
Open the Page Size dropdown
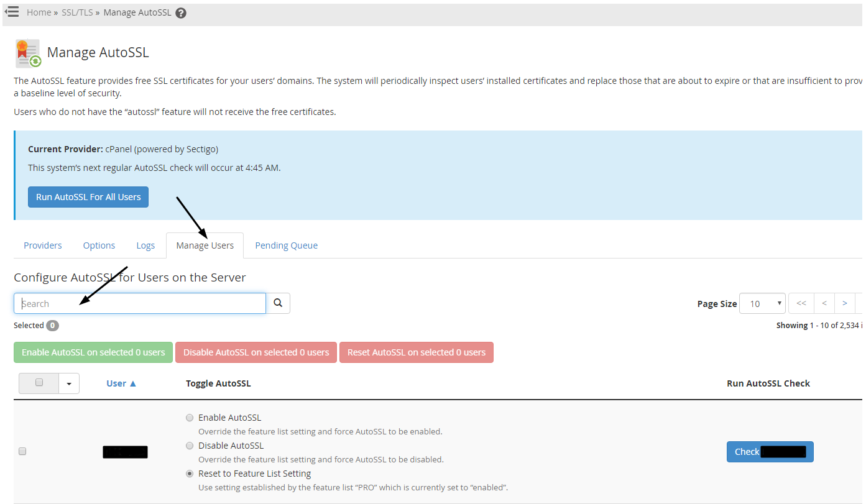click(762, 303)
